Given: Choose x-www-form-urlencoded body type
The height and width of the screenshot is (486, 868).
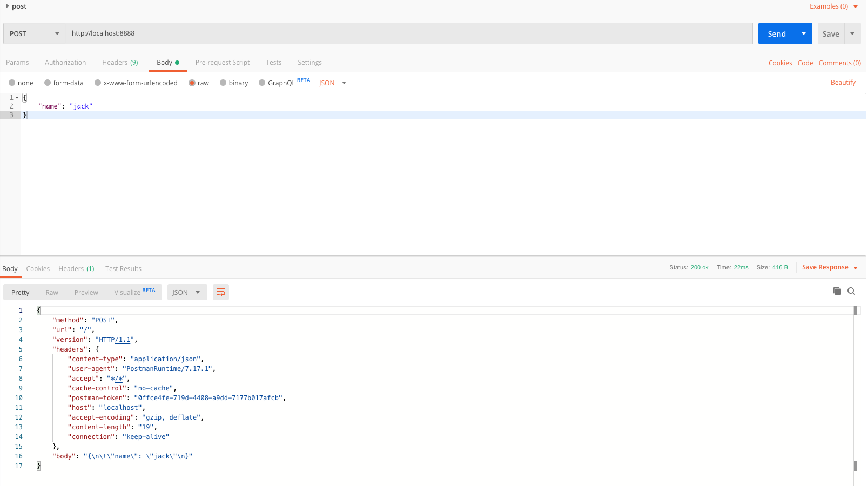Looking at the screenshot, I should (x=136, y=83).
